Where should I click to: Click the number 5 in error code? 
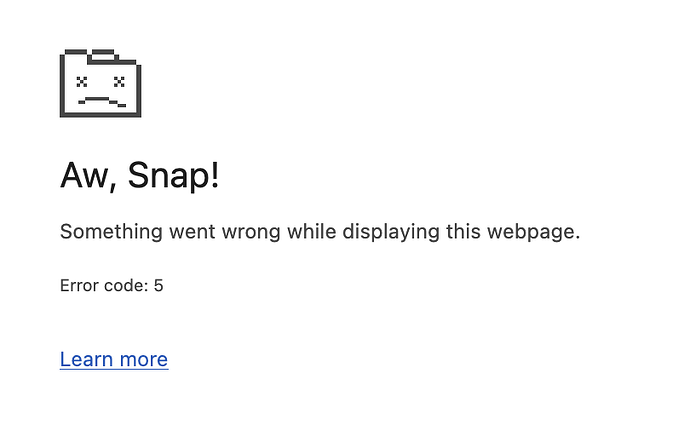pos(158,286)
